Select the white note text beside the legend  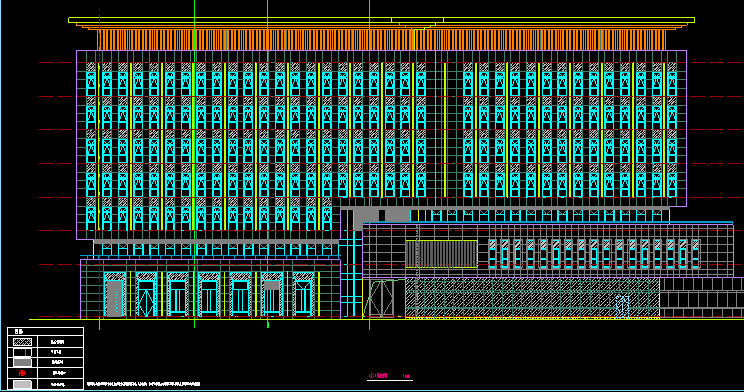143,384
